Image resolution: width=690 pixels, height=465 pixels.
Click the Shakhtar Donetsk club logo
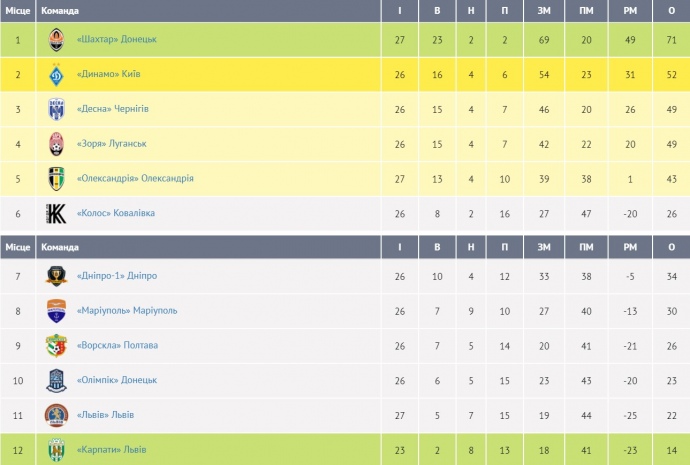click(x=57, y=39)
